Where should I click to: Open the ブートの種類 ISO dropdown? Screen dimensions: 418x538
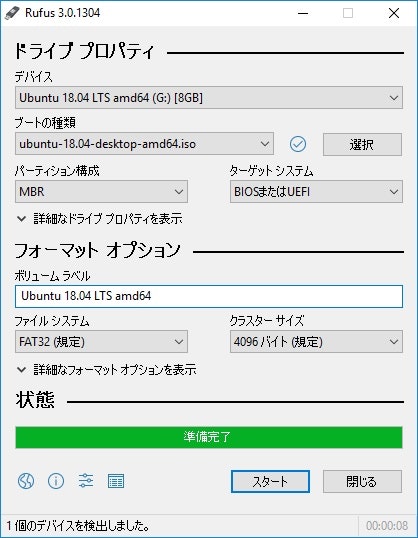pyautogui.click(x=144, y=144)
